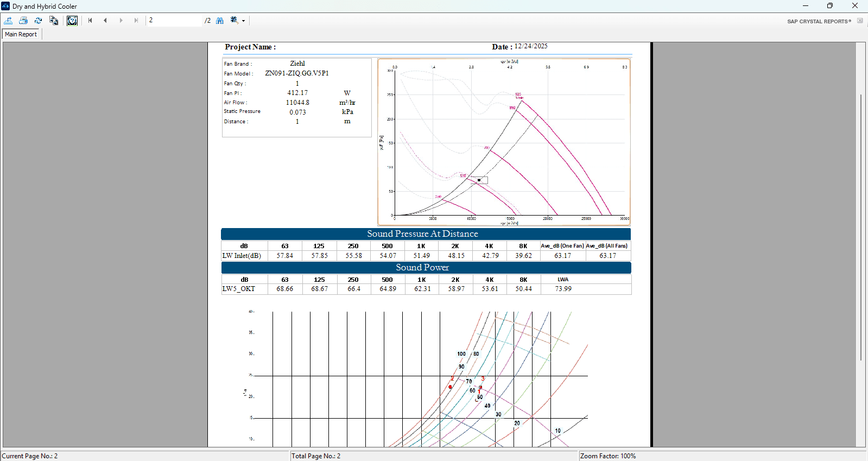Open Find Text with the binoculars icon
868x461 pixels.
[x=220, y=21]
